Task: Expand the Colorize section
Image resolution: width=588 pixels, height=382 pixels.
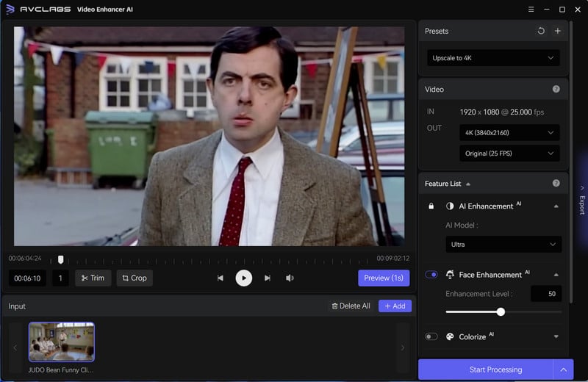Action: coord(556,337)
